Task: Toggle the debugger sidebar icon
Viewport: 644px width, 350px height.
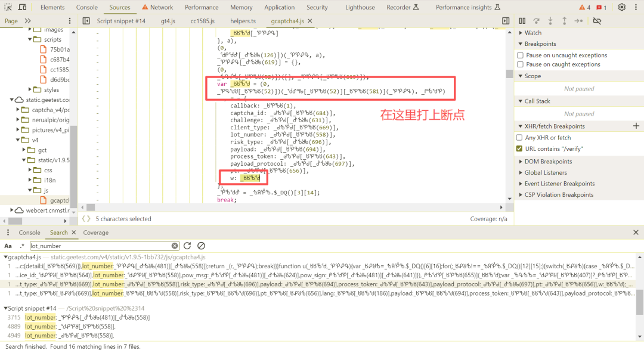Action: point(506,21)
